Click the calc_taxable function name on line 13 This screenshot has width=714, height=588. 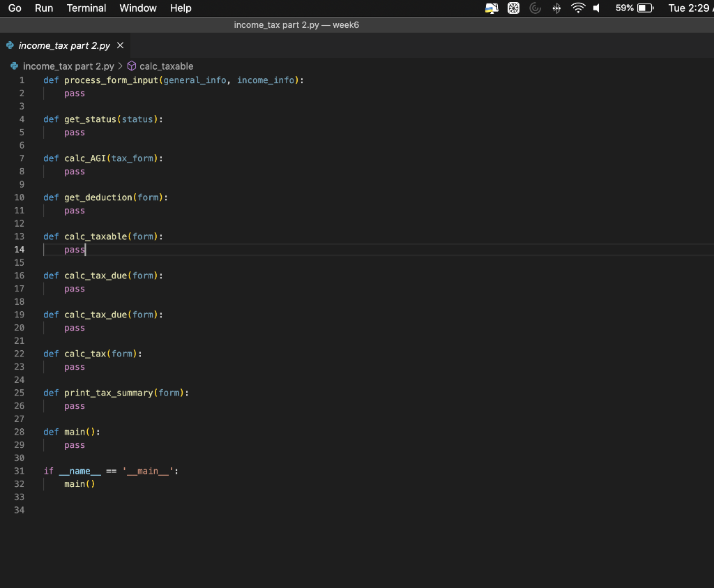tap(96, 237)
